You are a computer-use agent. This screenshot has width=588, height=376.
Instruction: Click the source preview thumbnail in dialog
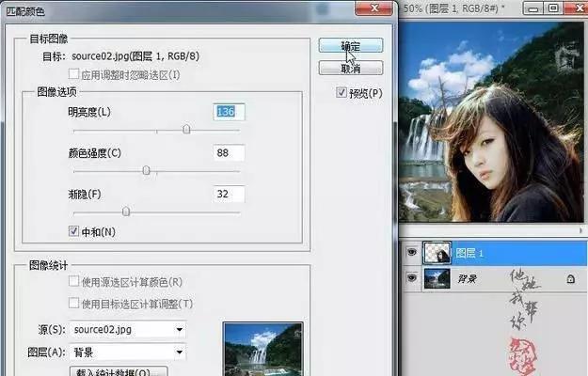point(262,349)
